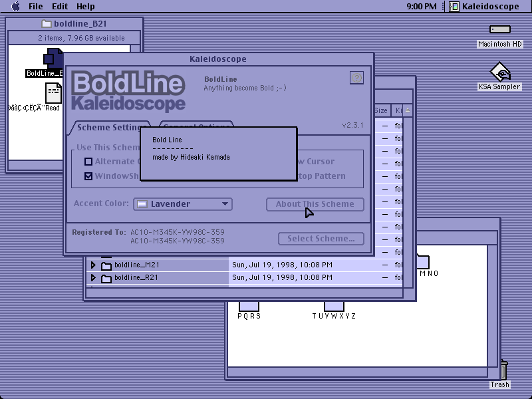Select the boldline_R21 folder icon
Image resolution: width=532 pixels, height=399 pixels.
coord(106,278)
